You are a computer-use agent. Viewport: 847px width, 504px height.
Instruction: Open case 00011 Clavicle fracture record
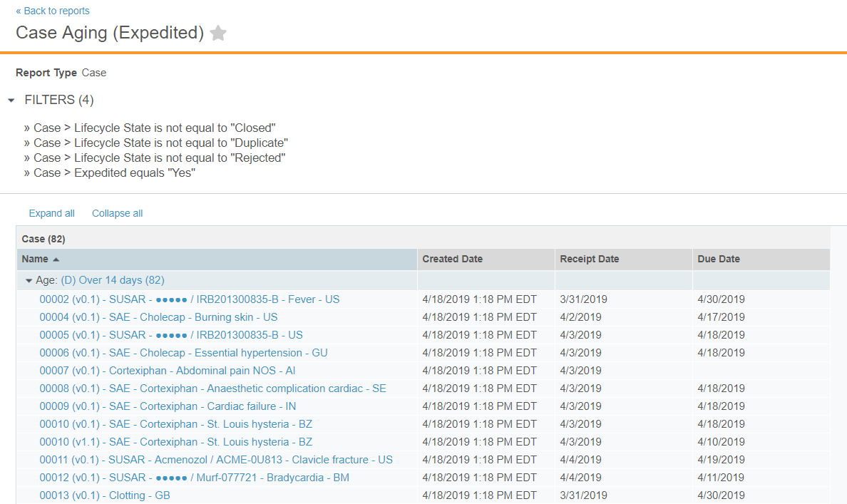click(215, 459)
